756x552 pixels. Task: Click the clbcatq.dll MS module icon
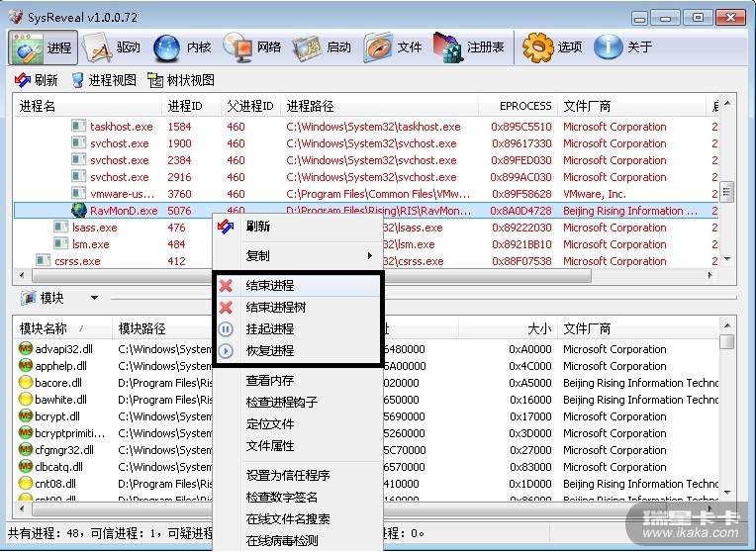(x=25, y=466)
